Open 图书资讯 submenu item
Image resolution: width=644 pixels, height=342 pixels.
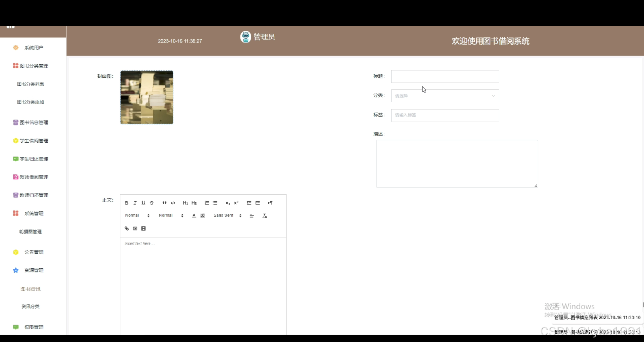[31, 289]
